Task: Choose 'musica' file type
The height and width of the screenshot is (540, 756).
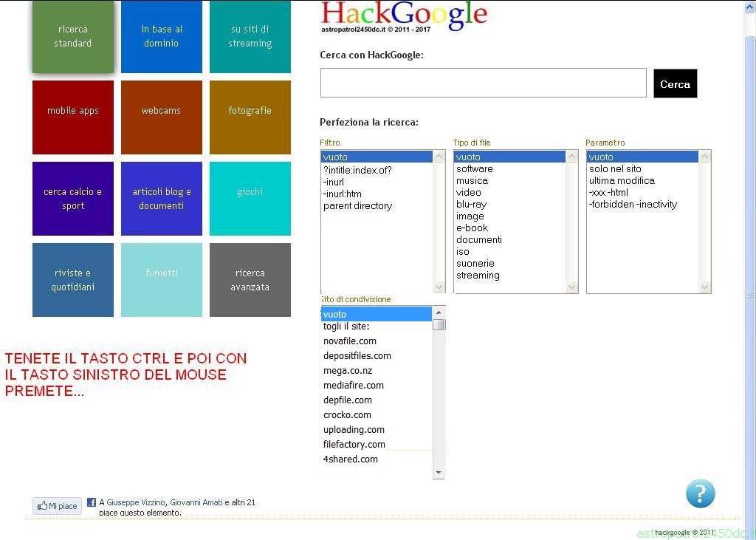Action: click(509, 180)
